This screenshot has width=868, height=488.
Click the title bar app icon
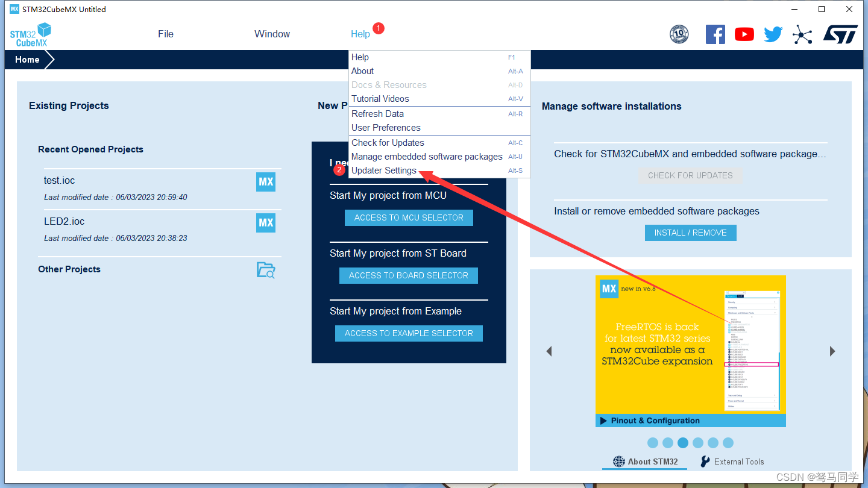click(x=14, y=9)
